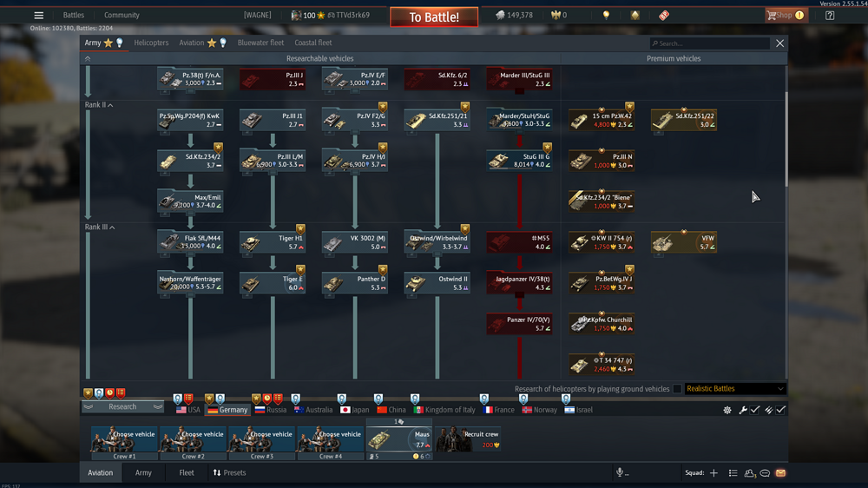Screen dimensions: 868x488
Task: Select the T 34 747 (r) premium vehicle
Action: 602,365
